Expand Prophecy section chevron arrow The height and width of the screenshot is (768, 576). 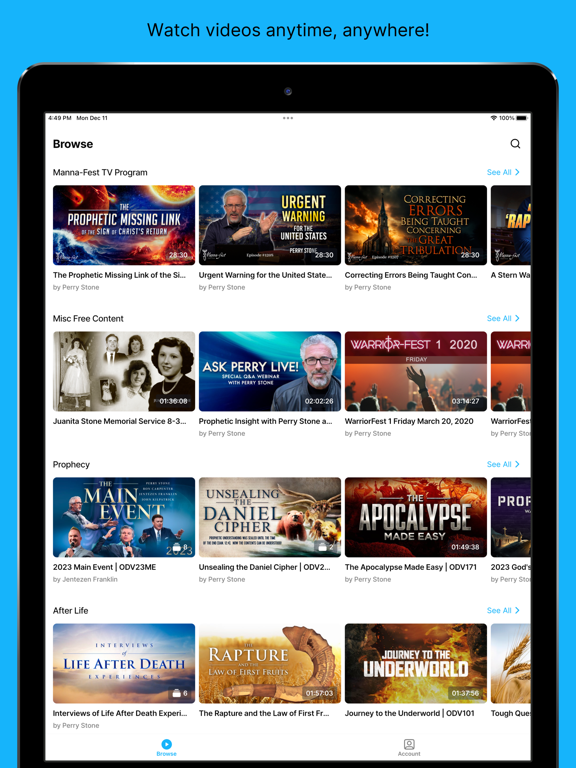click(x=517, y=464)
